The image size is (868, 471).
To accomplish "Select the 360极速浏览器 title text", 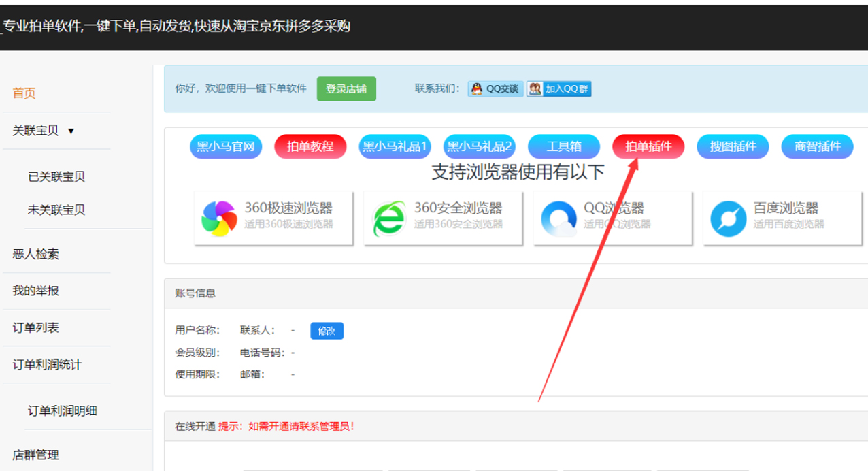I will [x=288, y=208].
